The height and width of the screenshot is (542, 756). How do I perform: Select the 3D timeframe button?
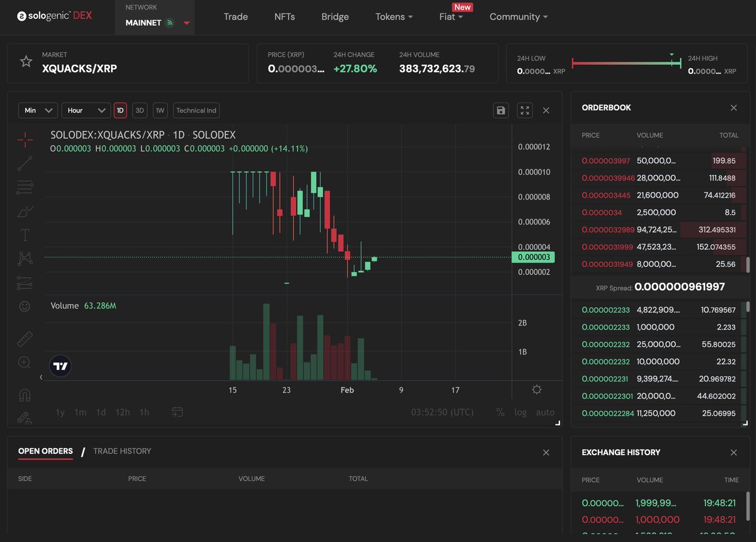point(140,110)
